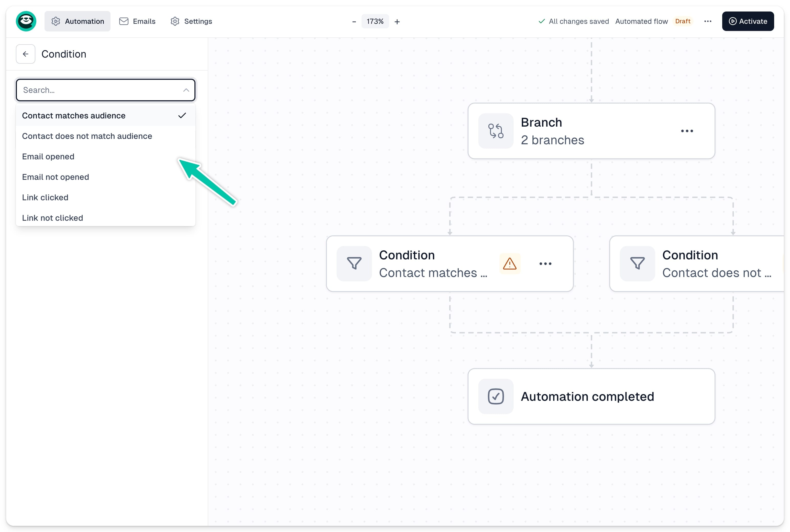Select Contact matches audience option
This screenshot has width=790, height=532.
(x=105, y=116)
